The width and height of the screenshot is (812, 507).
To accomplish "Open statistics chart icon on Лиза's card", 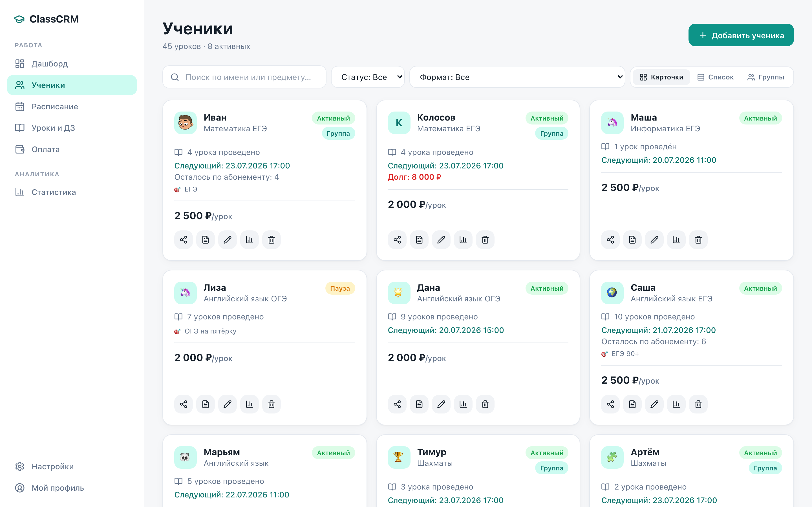I will point(249,404).
